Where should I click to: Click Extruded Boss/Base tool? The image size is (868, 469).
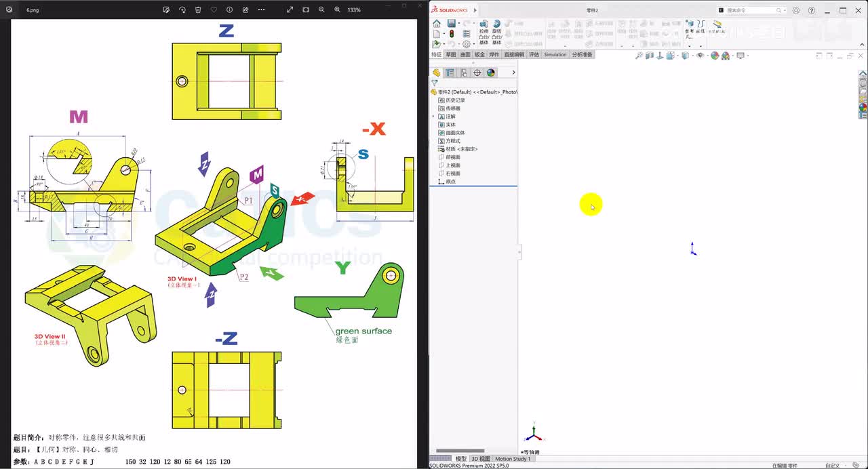pyautogui.click(x=484, y=31)
